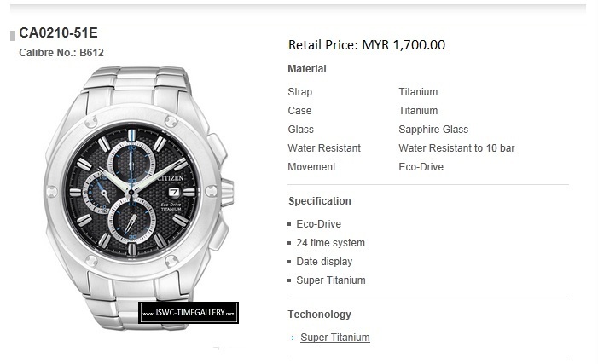
Task: Click the Citizen watch product image
Action: pos(138,198)
